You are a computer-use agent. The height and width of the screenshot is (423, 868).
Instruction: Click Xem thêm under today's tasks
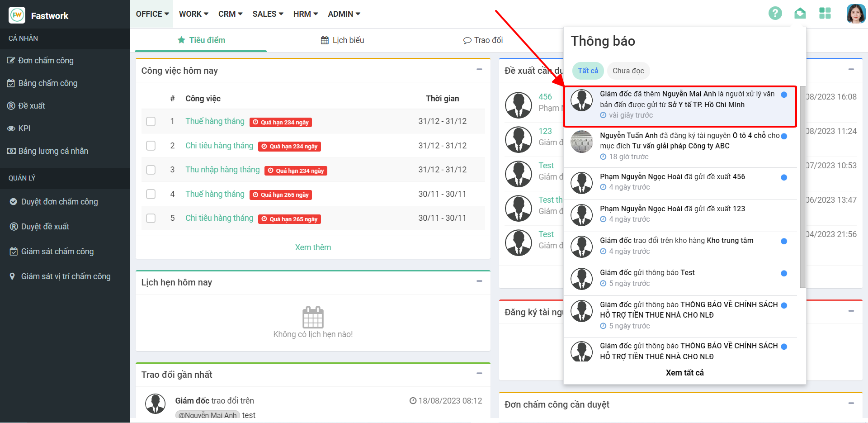(x=313, y=247)
